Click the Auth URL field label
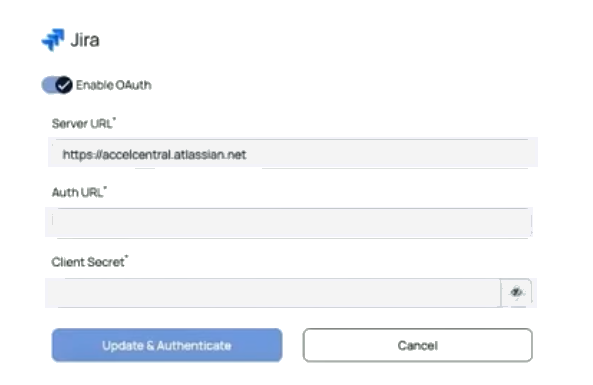 [78, 192]
